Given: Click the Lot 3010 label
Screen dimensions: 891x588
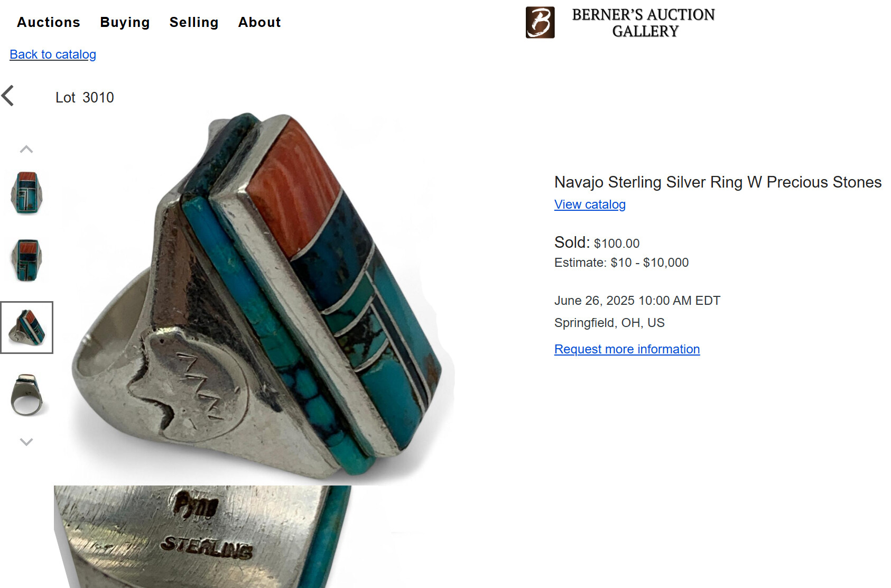Looking at the screenshot, I should [85, 97].
